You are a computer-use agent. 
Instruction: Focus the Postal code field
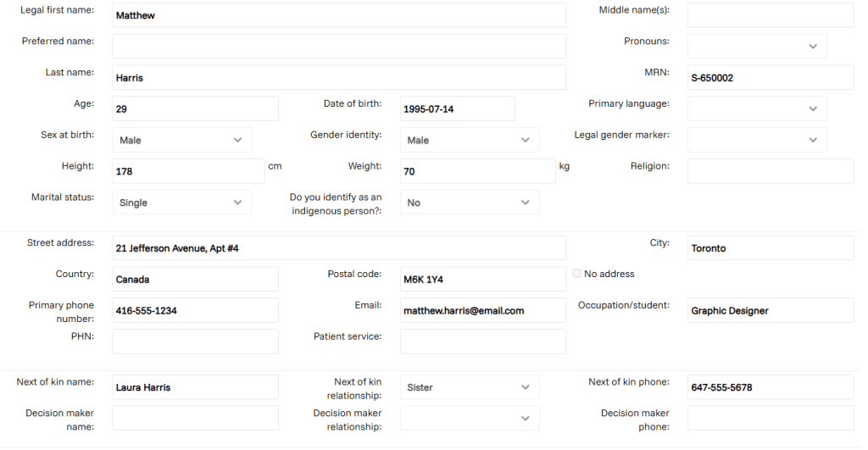[x=482, y=280]
